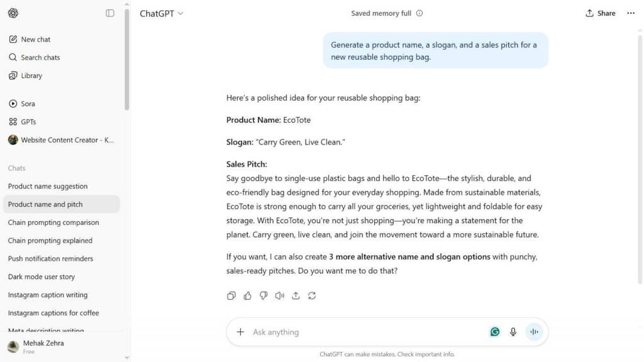Add attachments using the plus icon
This screenshot has height=362, width=644.
(x=240, y=332)
